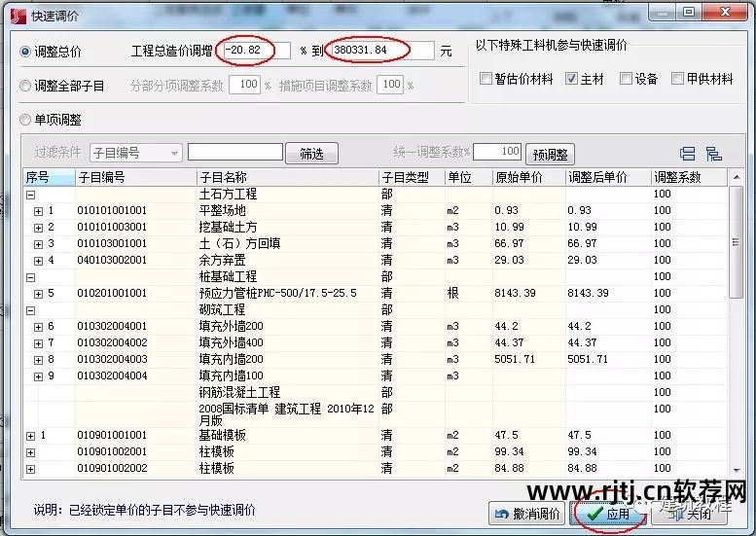The height and width of the screenshot is (536, 756).
Task: Click the 撤消调价 button
Action: pyautogui.click(x=527, y=514)
